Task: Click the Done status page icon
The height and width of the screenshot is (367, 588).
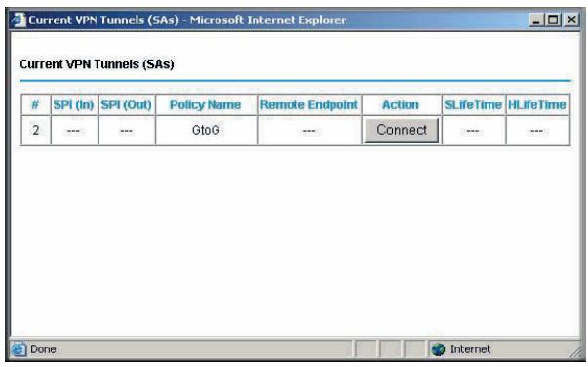Action: point(19,349)
